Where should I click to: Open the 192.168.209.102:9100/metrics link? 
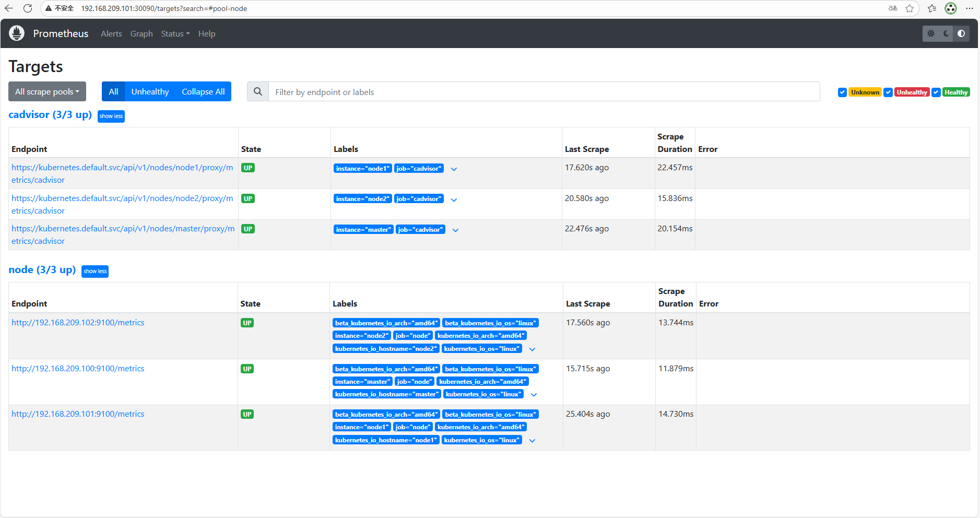click(78, 323)
